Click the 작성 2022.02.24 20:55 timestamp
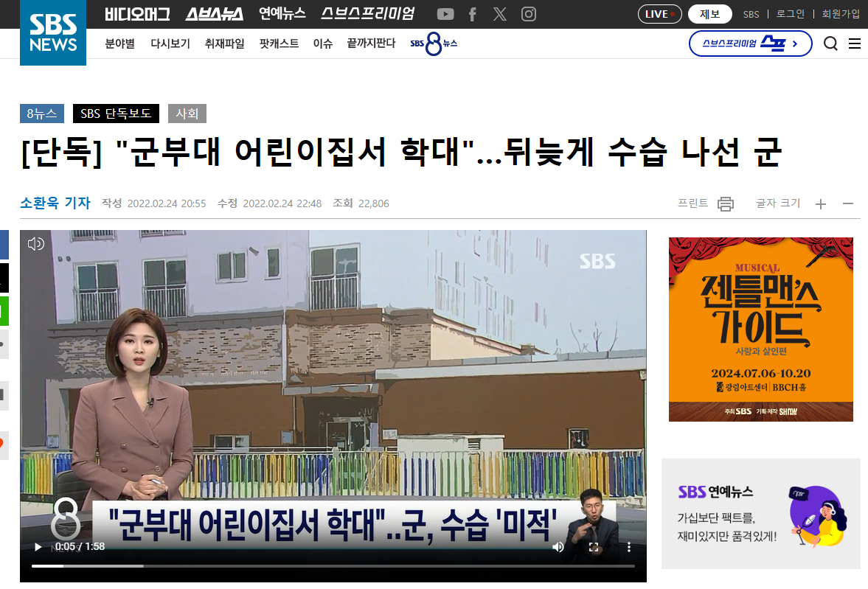The height and width of the screenshot is (589, 868). pyautogui.click(x=154, y=203)
